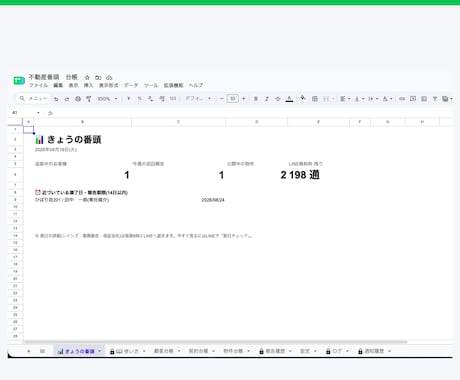Select the cell showing date 2026/08/24
This screenshot has width=460, height=380.
178,200
